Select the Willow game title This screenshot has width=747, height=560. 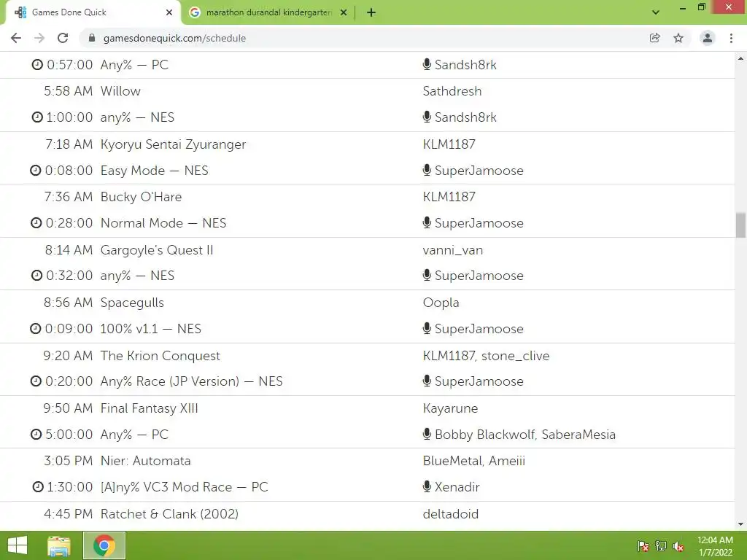[x=120, y=91]
